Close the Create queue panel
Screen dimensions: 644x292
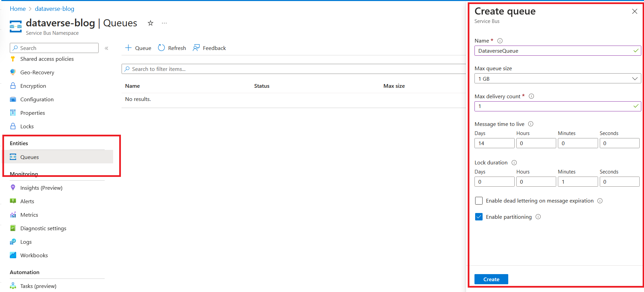(x=635, y=11)
